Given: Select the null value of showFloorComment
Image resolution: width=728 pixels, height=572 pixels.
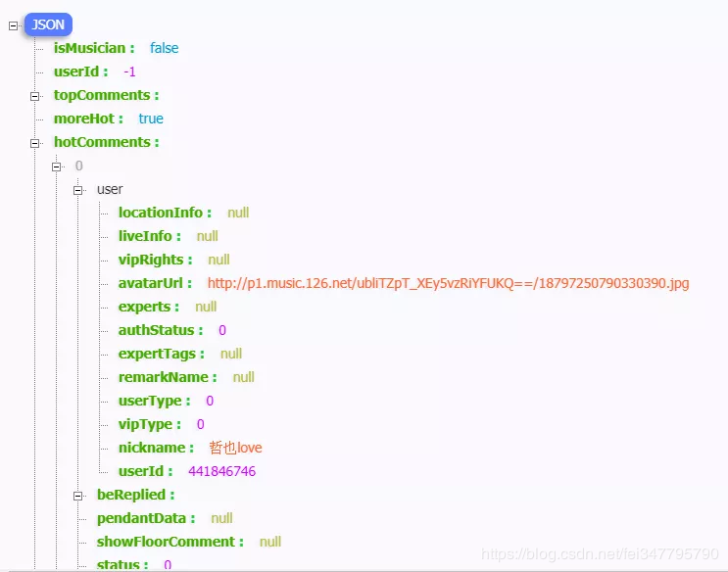Looking at the screenshot, I should tap(270, 542).
